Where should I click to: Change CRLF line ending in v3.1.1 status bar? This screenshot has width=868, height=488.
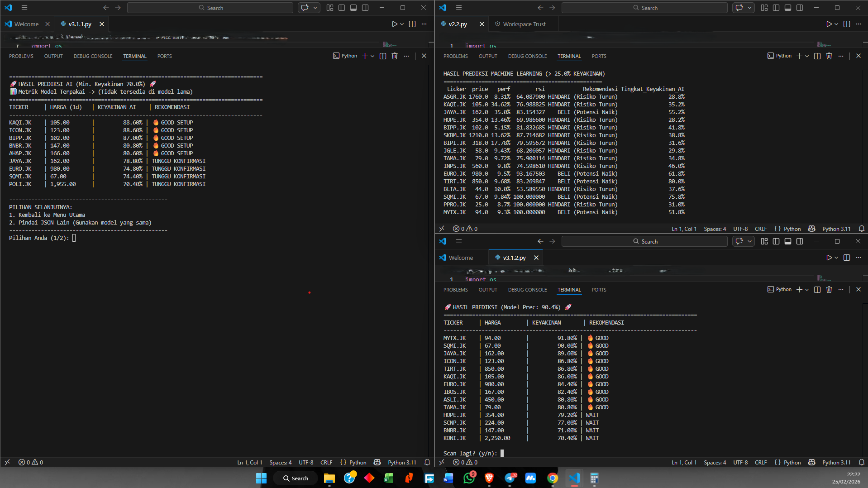coord(326,462)
